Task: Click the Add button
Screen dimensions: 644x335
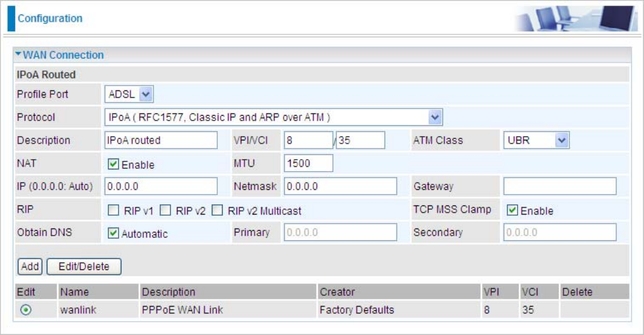Action: coord(30,266)
